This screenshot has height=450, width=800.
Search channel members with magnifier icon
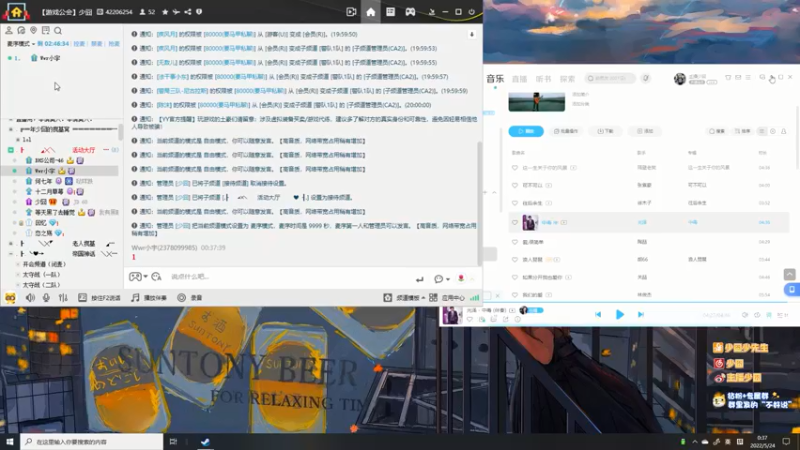tap(58, 31)
